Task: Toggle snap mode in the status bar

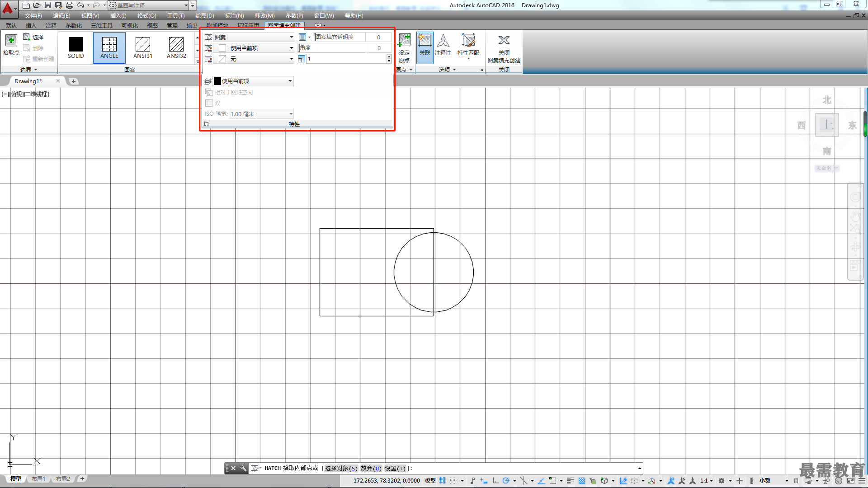Action: click(453, 481)
